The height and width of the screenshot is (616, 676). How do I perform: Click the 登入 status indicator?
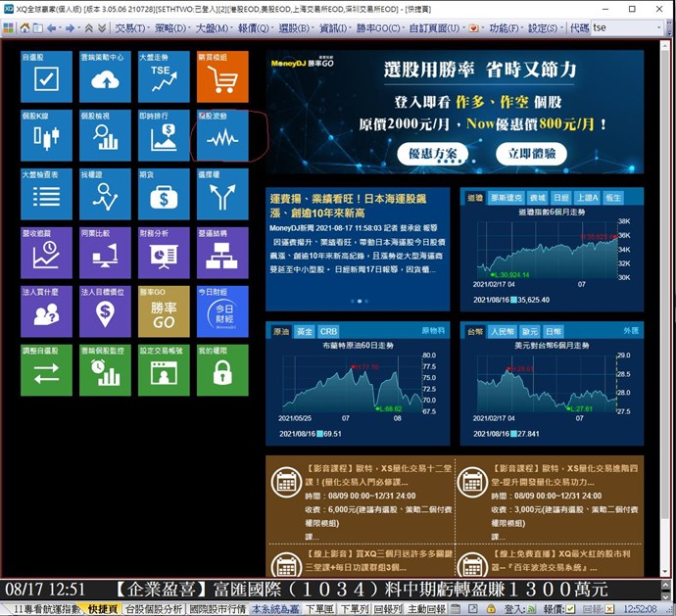[520, 609]
